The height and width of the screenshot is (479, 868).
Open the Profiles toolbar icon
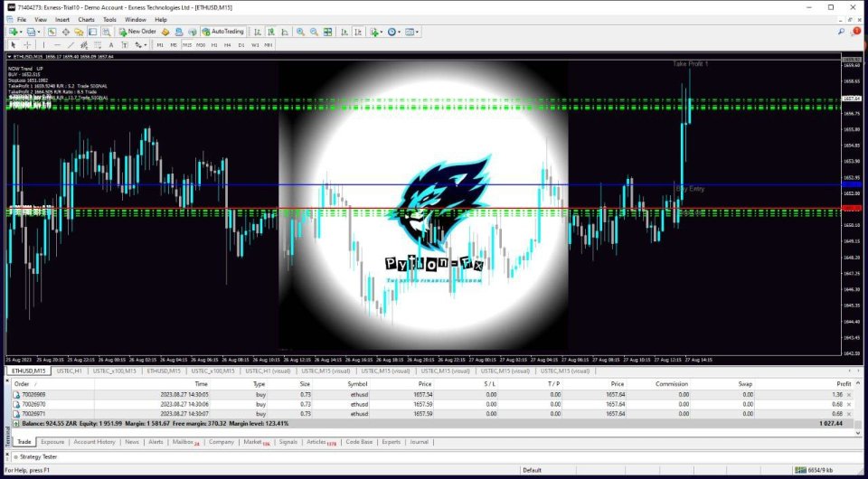point(31,32)
